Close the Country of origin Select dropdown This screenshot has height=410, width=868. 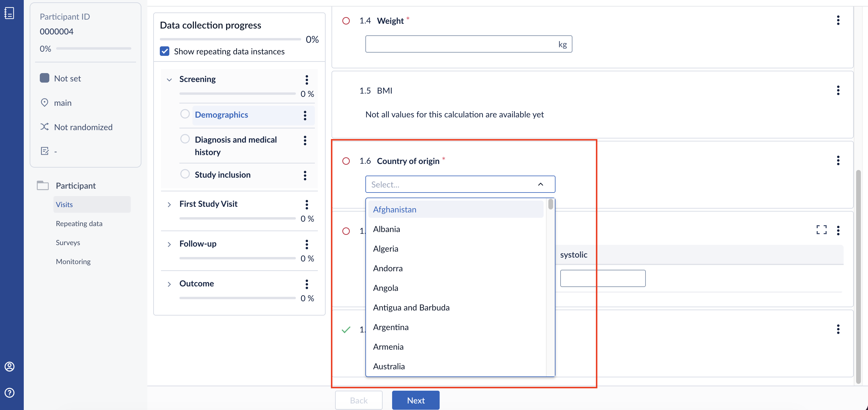tap(540, 184)
